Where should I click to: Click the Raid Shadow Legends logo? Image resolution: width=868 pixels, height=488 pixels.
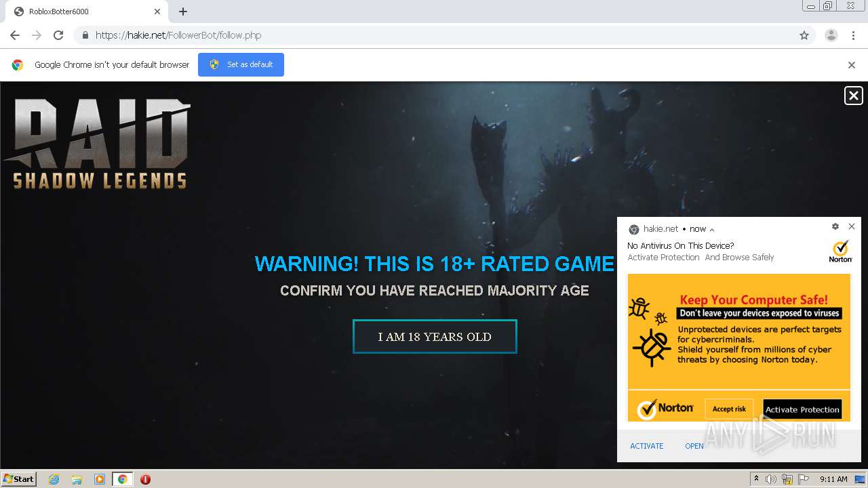coord(98,144)
